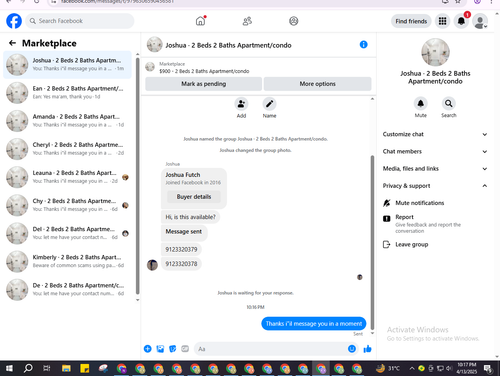Image resolution: width=500 pixels, height=376 pixels.
Task: Open emoji picker in message box
Action: [x=352, y=349]
